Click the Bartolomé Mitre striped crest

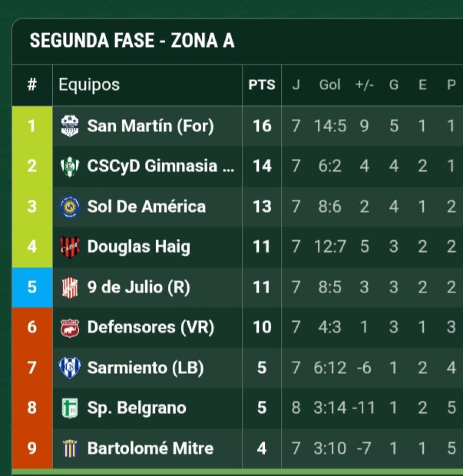click(x=70, y=448)
